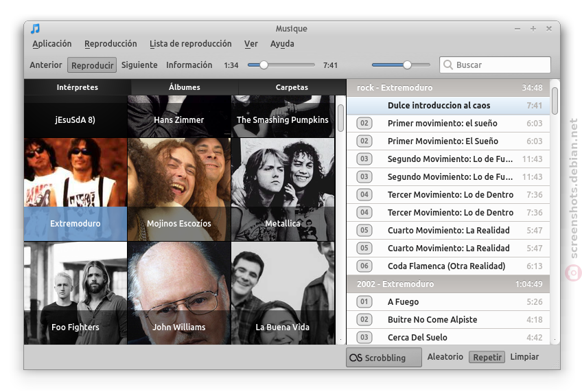
Task: Select the John Williams artist tile
Action: tap(179, 293)
